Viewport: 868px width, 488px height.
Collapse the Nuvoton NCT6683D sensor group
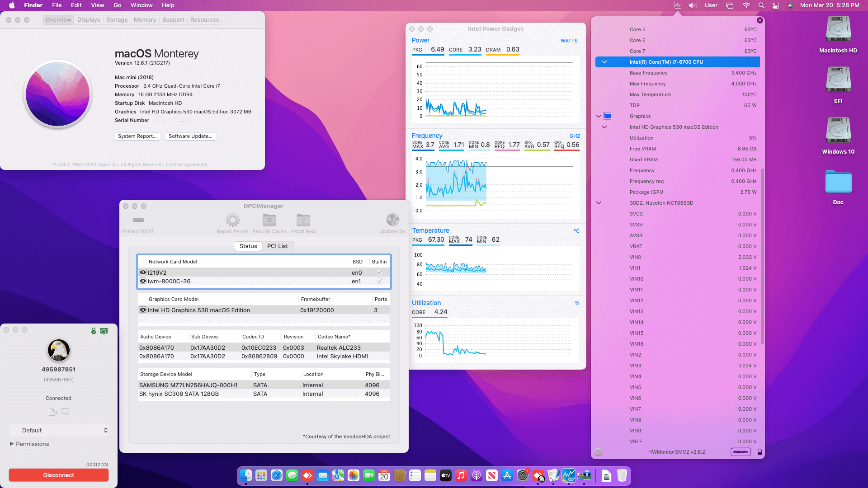[x=599, y=203]
